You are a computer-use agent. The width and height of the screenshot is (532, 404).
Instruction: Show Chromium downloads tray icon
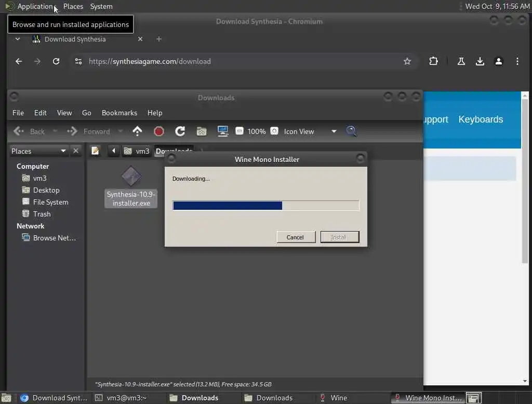(x=480, y=61)
